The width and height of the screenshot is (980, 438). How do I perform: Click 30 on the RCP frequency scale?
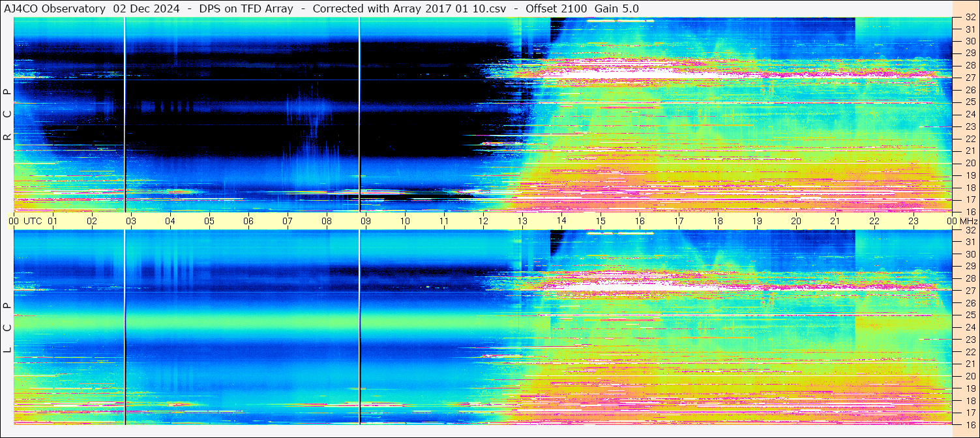pos(970,41)
